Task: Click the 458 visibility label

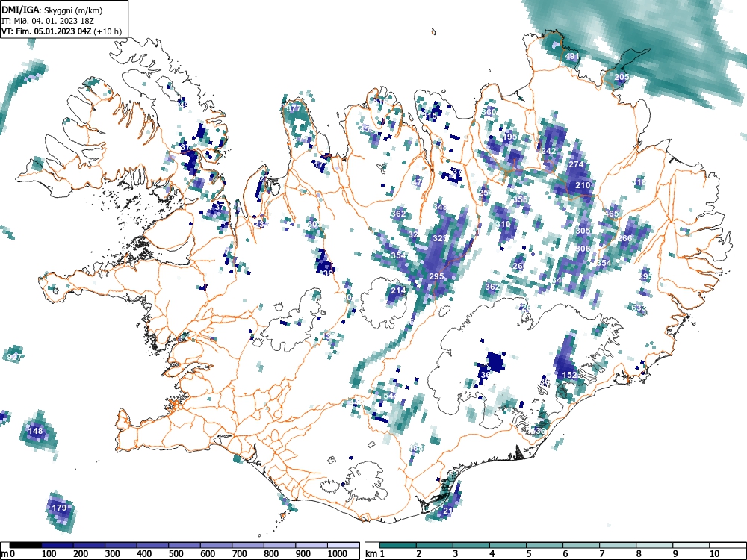Action: (x=367, y=129)
